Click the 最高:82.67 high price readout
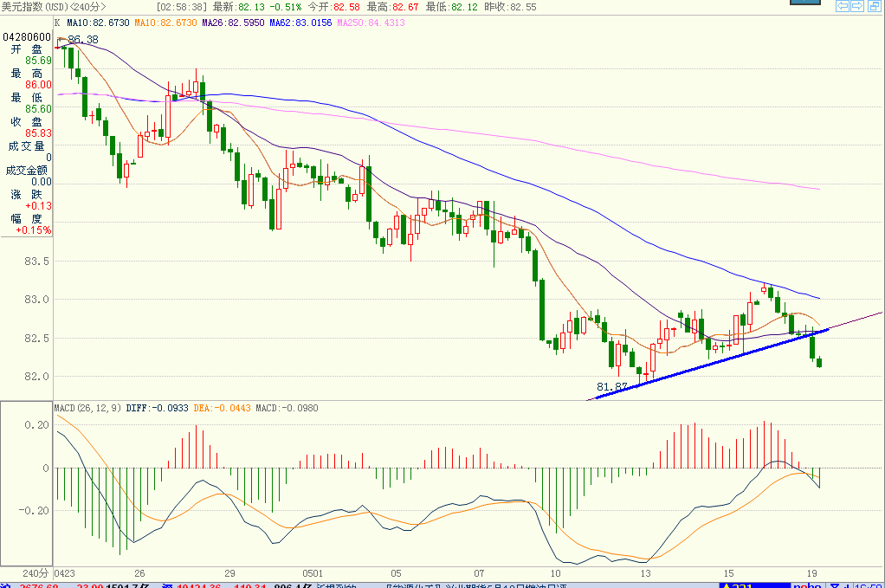Image resolution: width=885 pixels, height=588 pixels. [393, 7]
